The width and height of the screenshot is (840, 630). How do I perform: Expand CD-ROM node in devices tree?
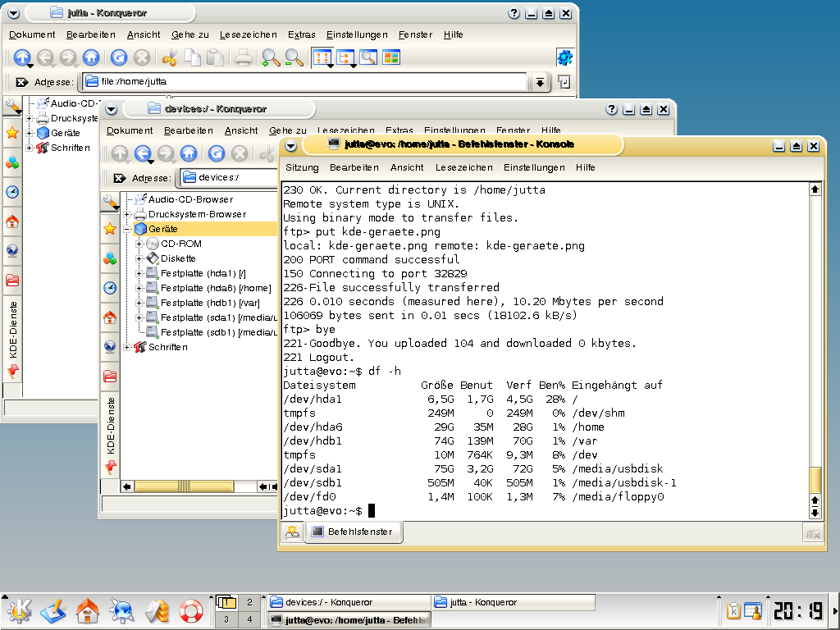point(139,244)
